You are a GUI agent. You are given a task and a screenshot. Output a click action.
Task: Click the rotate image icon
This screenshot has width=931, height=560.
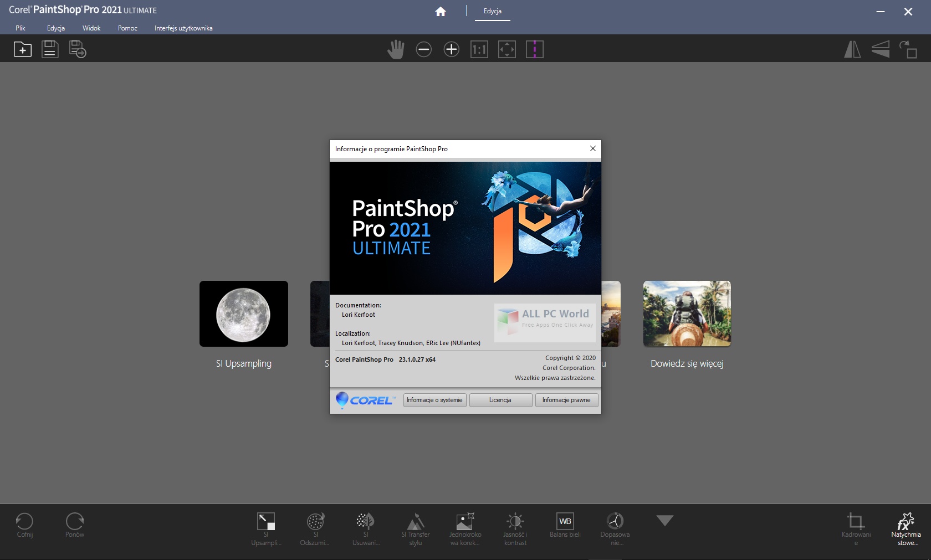(908, 49)
